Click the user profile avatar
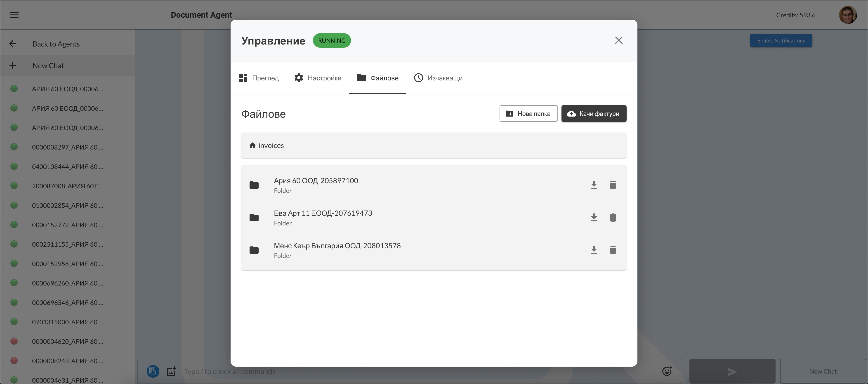 point(847,15)
